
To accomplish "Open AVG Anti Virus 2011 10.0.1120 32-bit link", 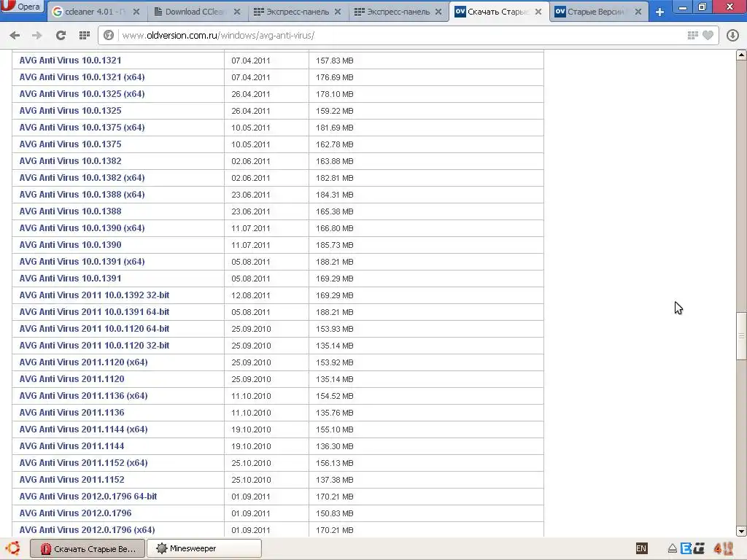I will [x=94, y=345].
